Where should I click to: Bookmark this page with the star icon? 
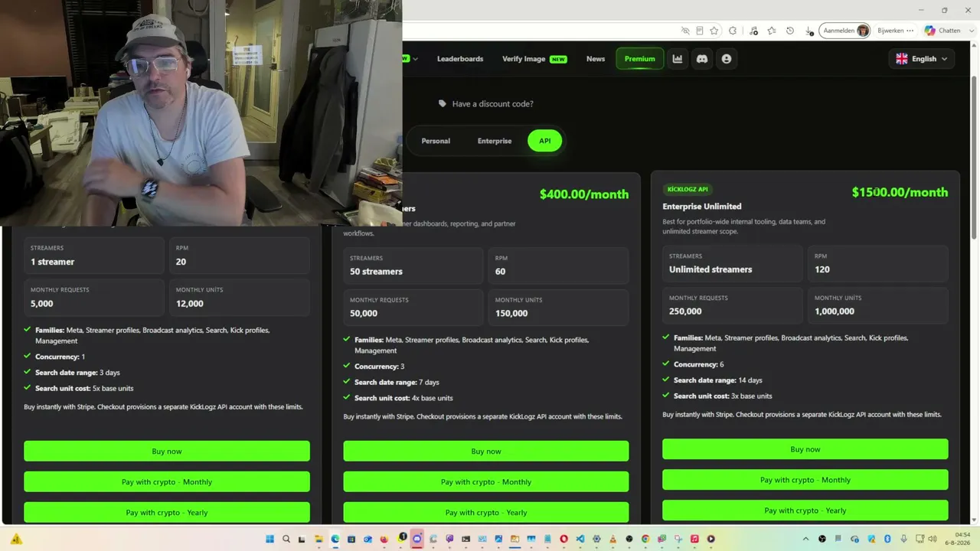click(x=714, y=31)
